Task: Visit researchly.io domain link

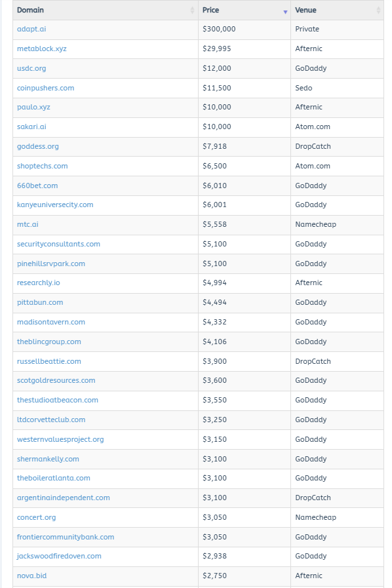Action: [38, 283]
